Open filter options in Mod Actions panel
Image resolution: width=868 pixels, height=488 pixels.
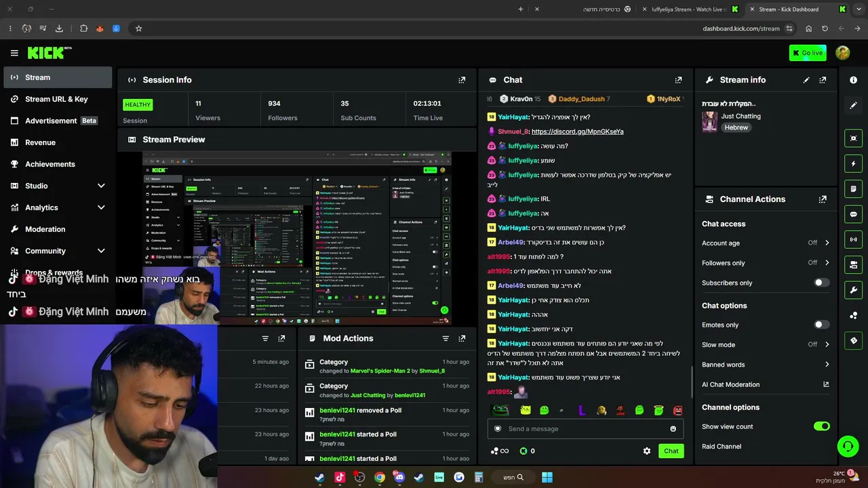tap(446, 338)
